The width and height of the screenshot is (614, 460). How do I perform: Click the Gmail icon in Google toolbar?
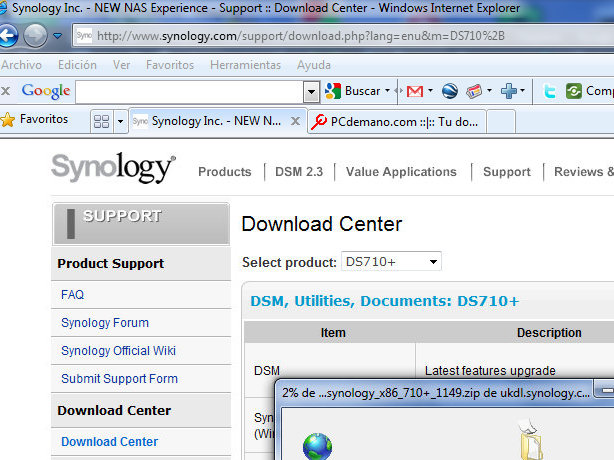[x=415, y=91]
